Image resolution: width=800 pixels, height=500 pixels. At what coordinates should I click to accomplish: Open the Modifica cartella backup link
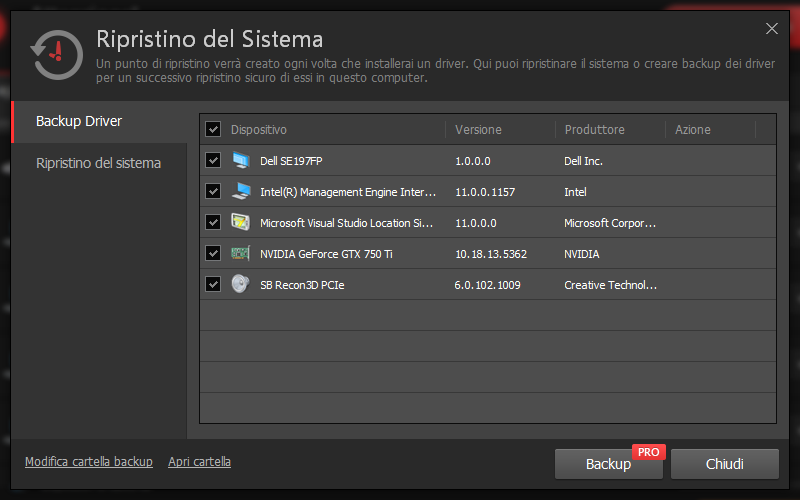[x=89, y=462]
